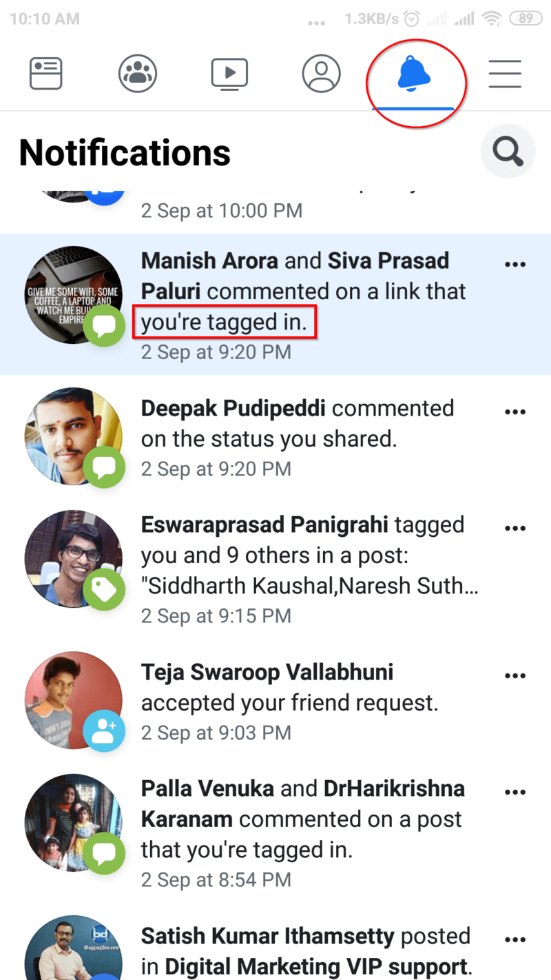Open the hamburger menu tab
This screenshot has width=551, height=980.
point(505,73)
